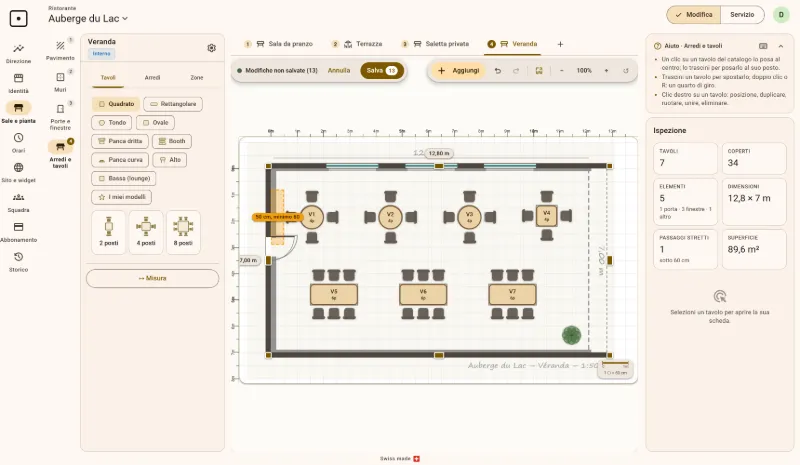This screenshot has width=800, height=465.
Task: Click the 12,80 m width dimension label
Action: 439,153
